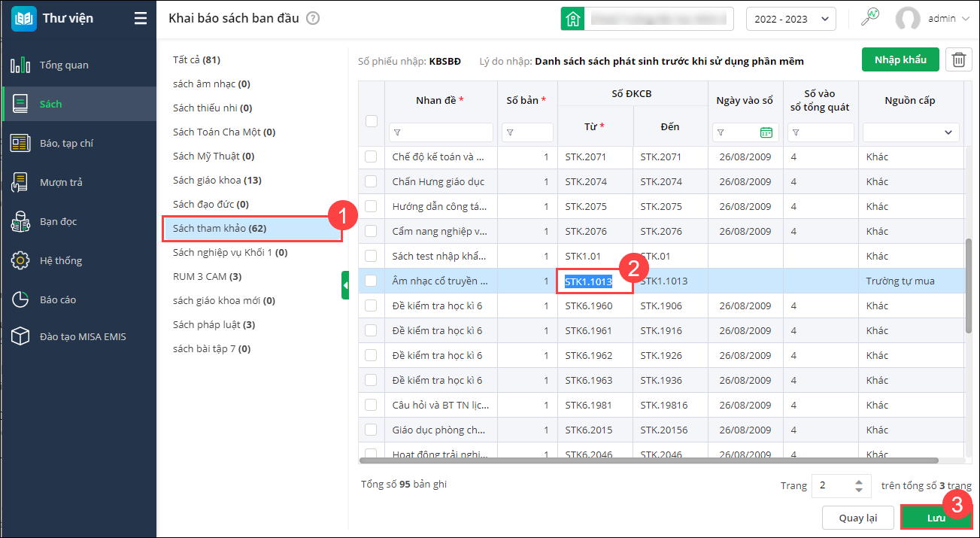The height and width of the screenshot is (538, 980).
Task: Open the hamburger menu beside Thư viện
Action: coord(141,19)
